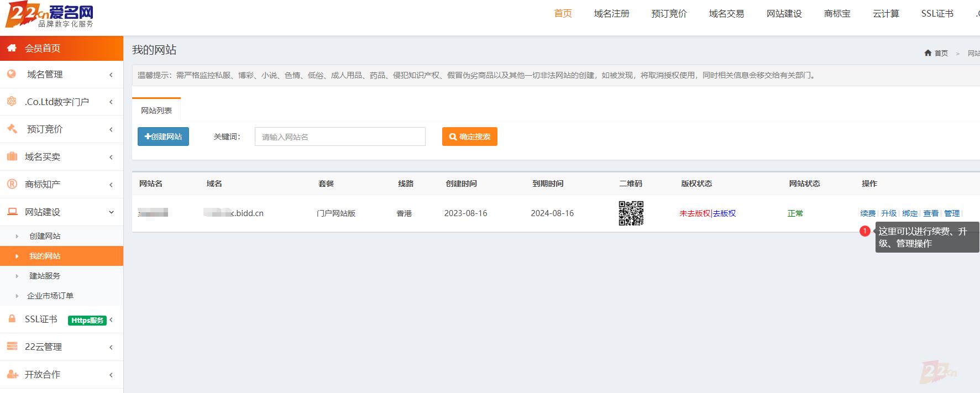The height and width of the screenshot is (393, 980).
Task: Click the 商标知产 registered-mark icon
Action: [x=12, y=184]
